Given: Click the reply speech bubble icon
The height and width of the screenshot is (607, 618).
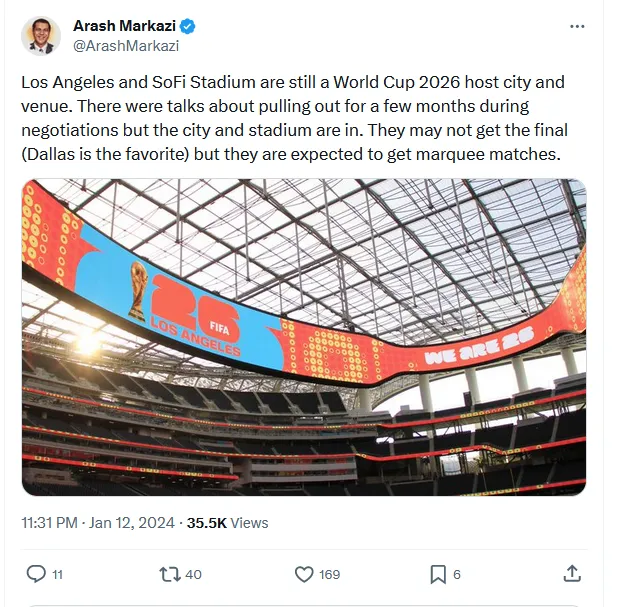Looking at the screenshot, I should click(35, 573).
